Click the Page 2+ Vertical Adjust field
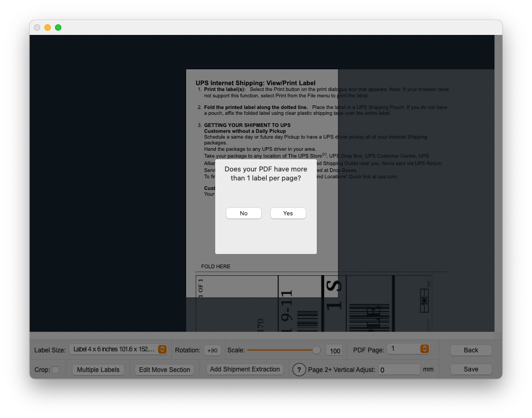The width and height of the screenshot is (532, 418). (x=399, y=370)
